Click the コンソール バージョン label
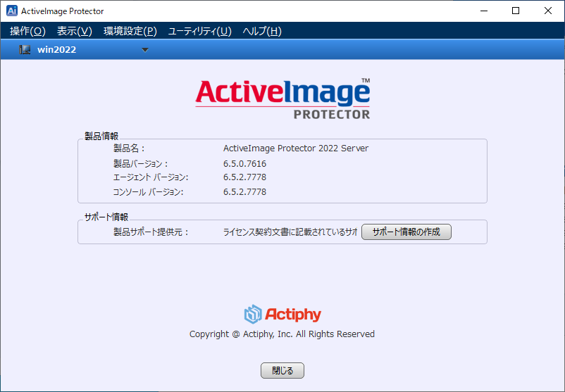 click(148, 192)
